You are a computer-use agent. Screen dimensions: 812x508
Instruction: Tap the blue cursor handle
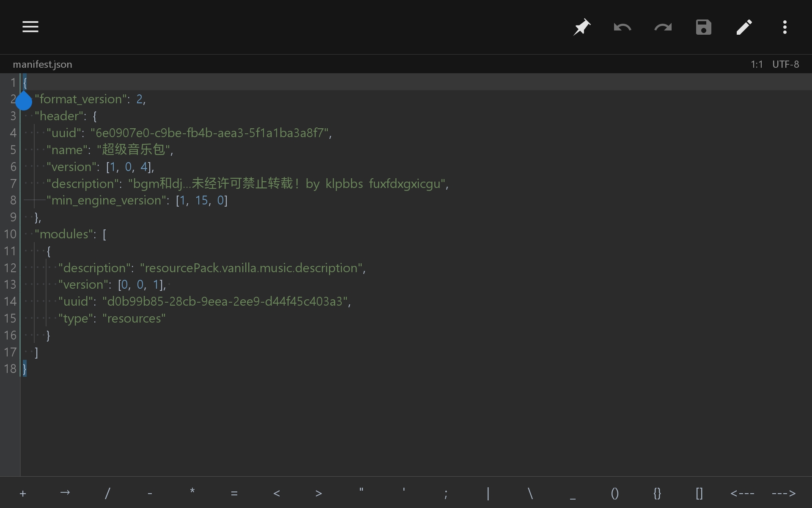point(24,101)
